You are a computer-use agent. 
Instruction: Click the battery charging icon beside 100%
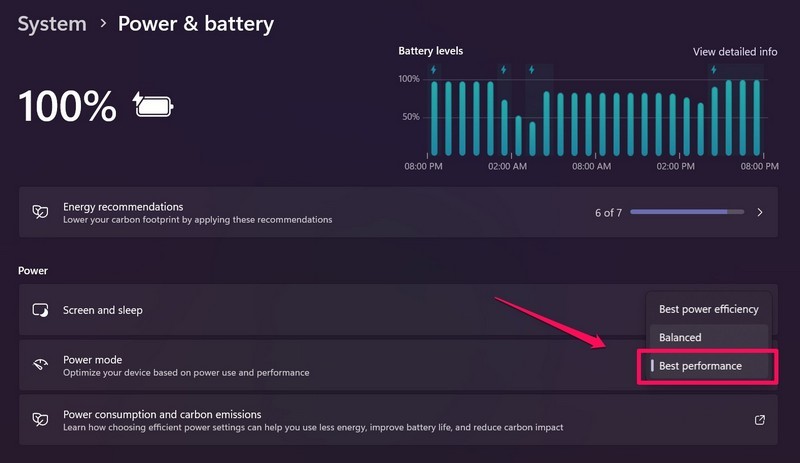pyautogui.click(x=153, y=103)
